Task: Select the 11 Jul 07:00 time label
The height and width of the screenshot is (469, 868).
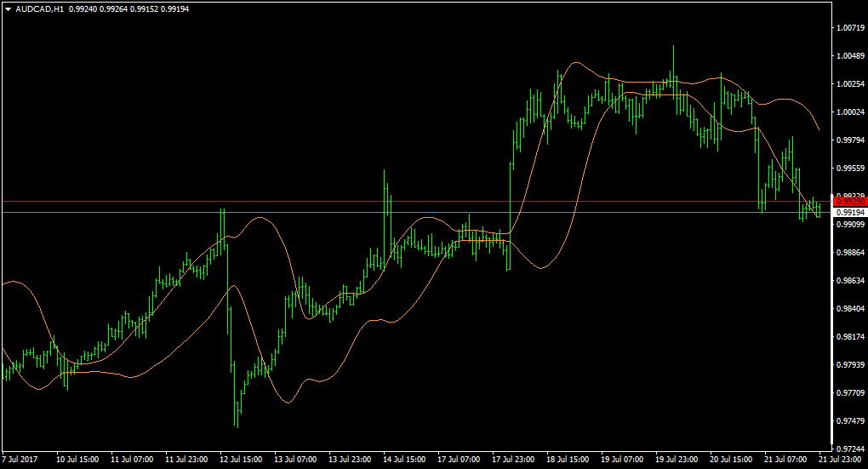Action: pyautogui.click(x=132, y=460)
